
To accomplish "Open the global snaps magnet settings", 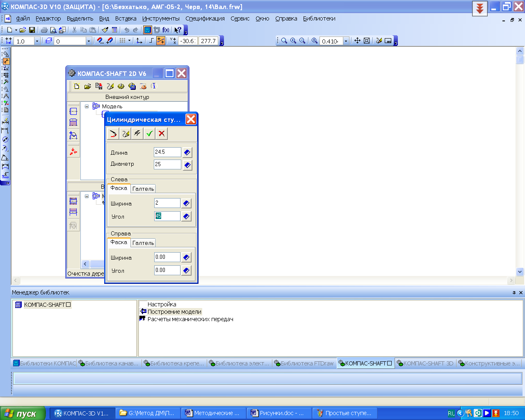I will [x=100, y=41].
